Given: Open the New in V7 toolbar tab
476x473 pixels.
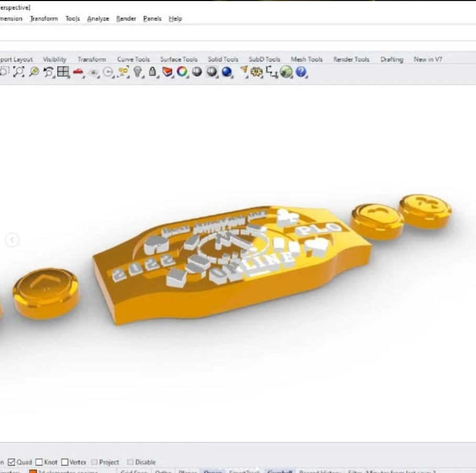Looking at the screenshot, I should tap(428, 59).
